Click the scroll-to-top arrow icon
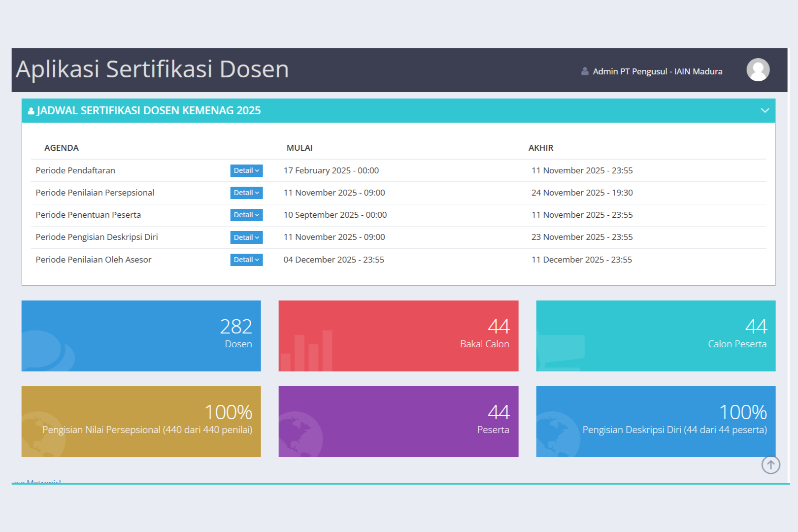This screenshot has width=798, height=532. (770, 465)
